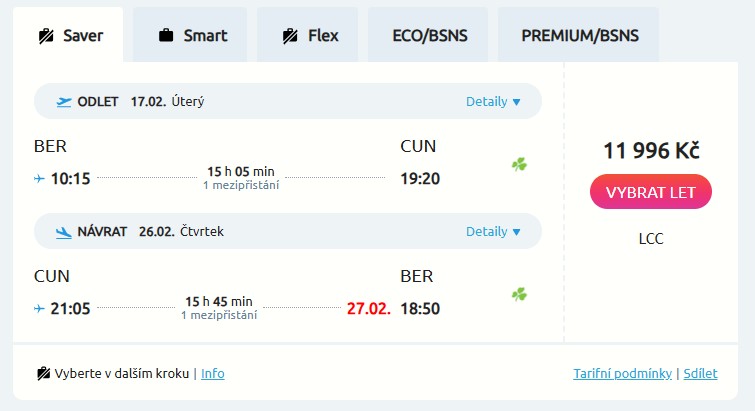Click the departure plane icon beside ODLET

pyautogui.click(x=64, y=101)
